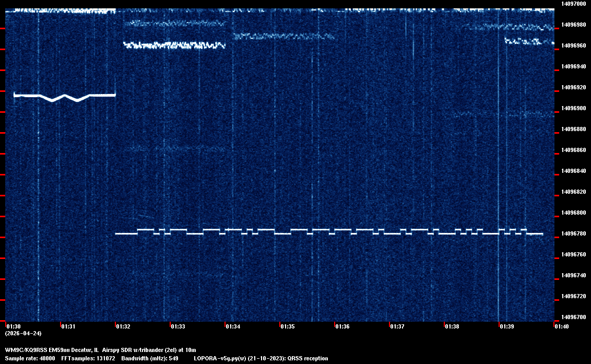The image size is (591, 364).
Task: Click the 14096920 frequency label
Action: point(574,87)
